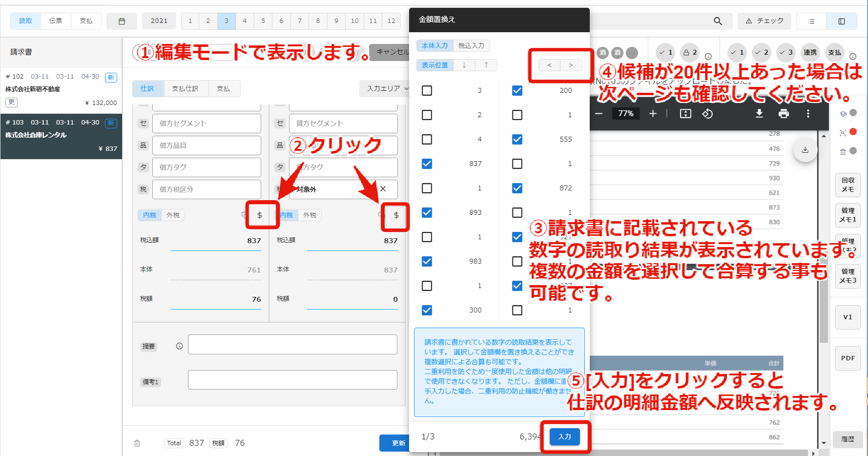The image size is (868, 456).
Task: Click the graduation cap sidebar icon
Action: (843, 113)
